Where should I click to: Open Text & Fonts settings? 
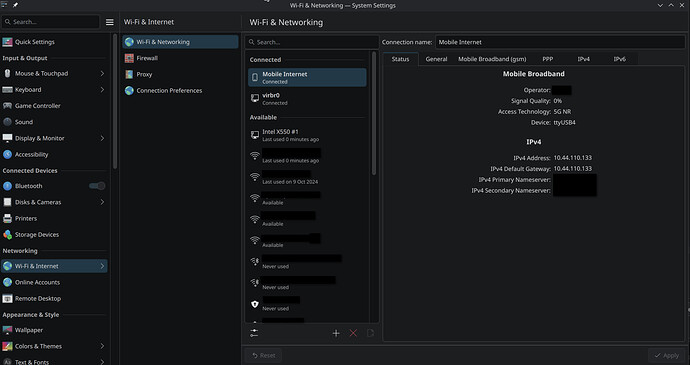click(54, 361)
